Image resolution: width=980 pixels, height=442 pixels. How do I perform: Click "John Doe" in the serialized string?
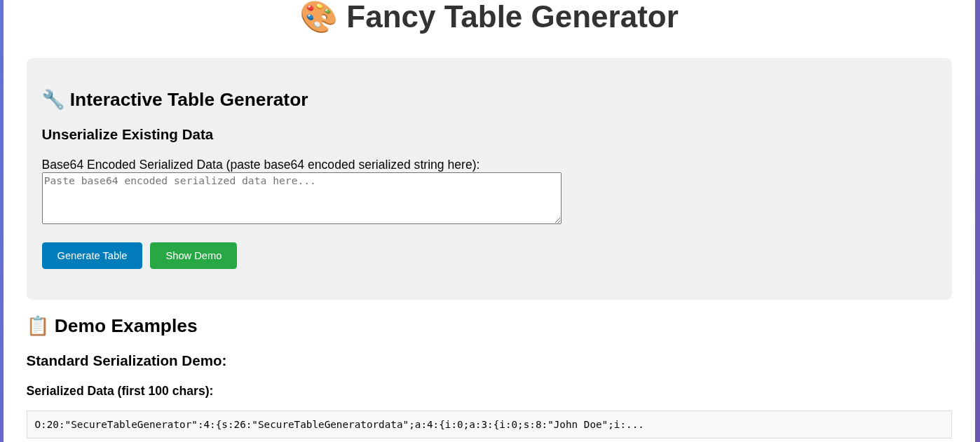click(x=578, y=424)
